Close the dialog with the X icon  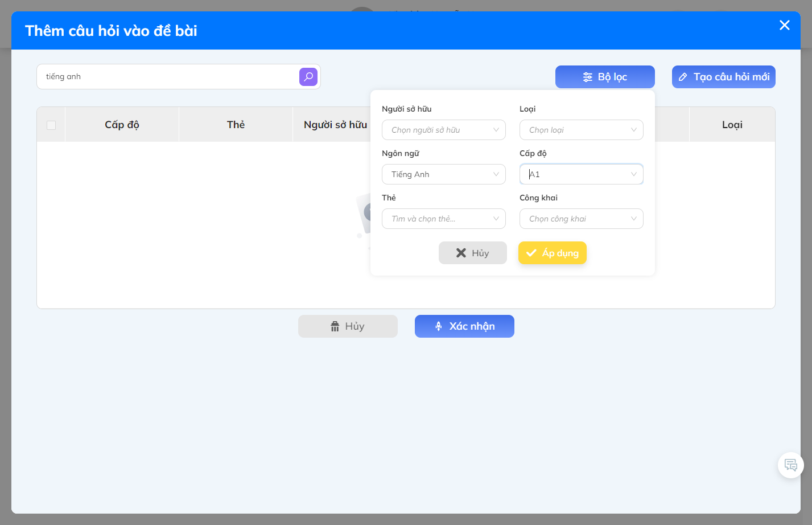pyautogui.click(x=784, y=25)
